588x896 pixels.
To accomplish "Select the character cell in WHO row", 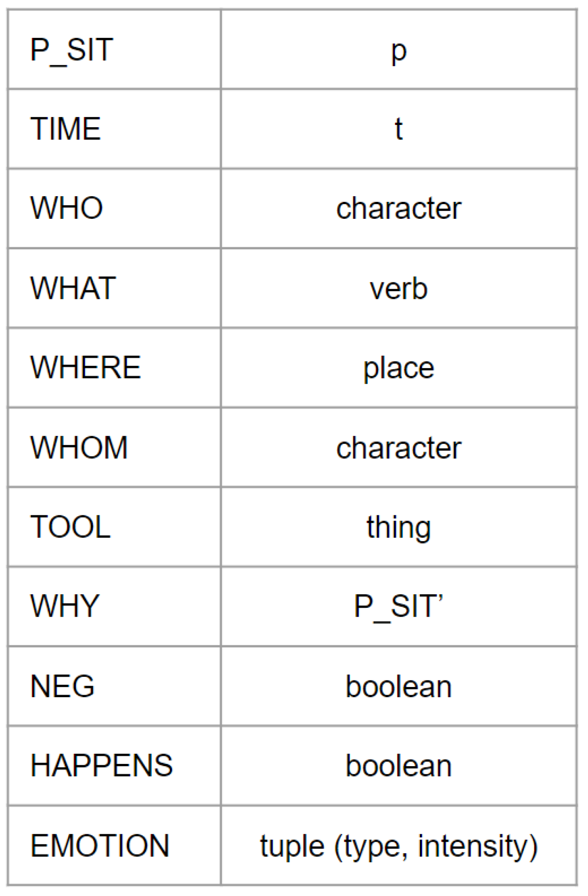I will (399, 208).
